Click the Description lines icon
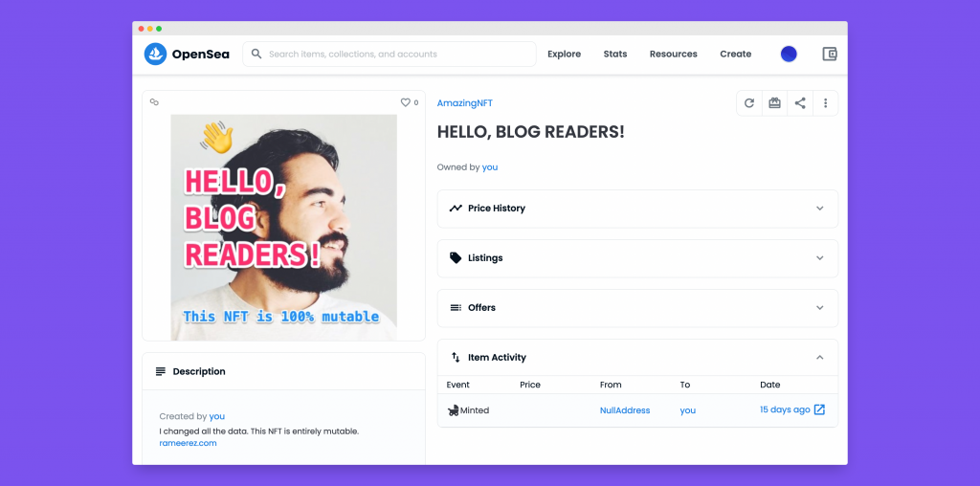The height and width of the screenshot is (486, 980). [161, 372]
